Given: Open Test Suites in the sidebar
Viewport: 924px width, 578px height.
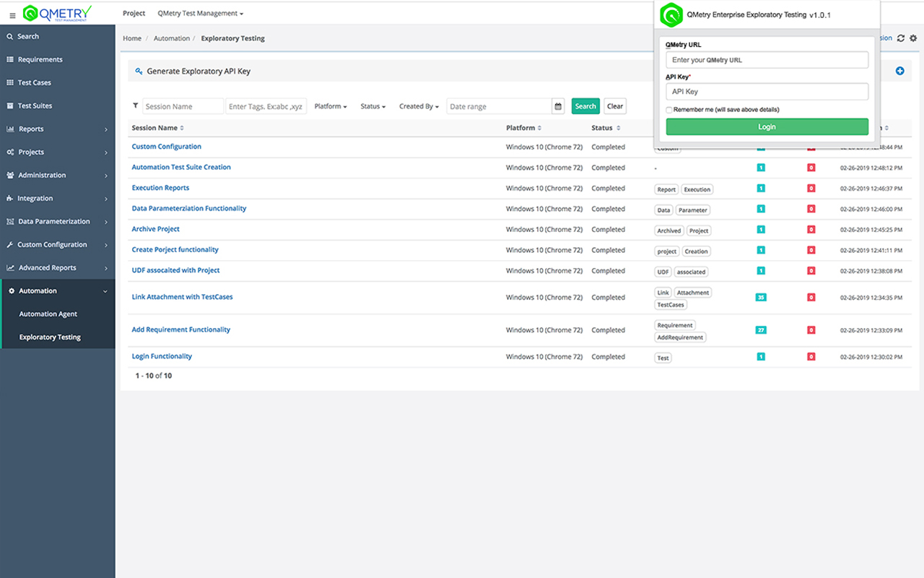Looking at the screenshot, I should [x=58, y=105].
